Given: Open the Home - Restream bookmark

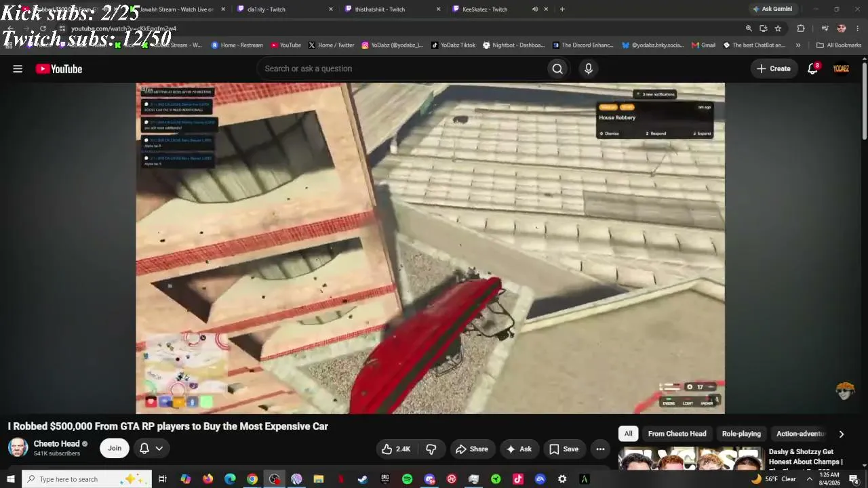Looking at the screenshot, I should [237, 45].
